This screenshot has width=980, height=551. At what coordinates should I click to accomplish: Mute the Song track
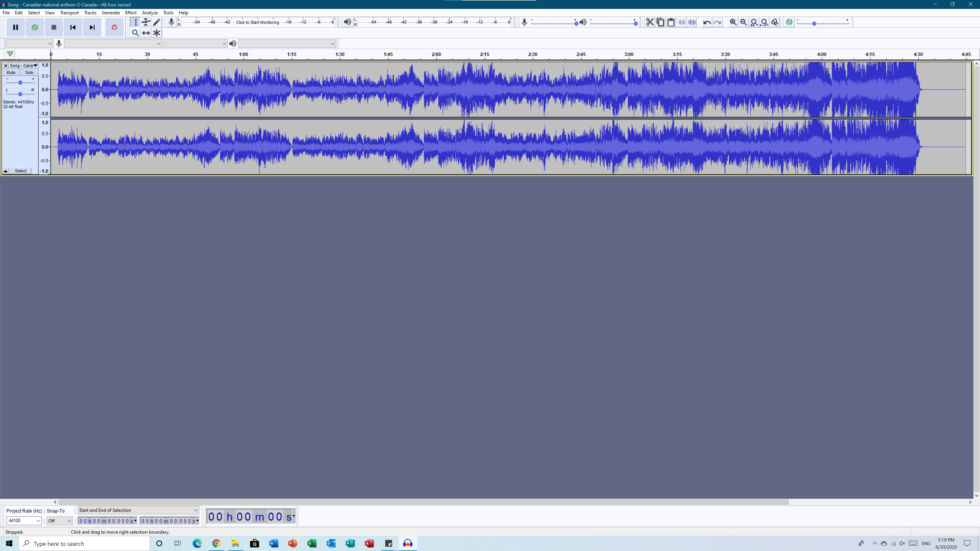(x=11, y=72)
